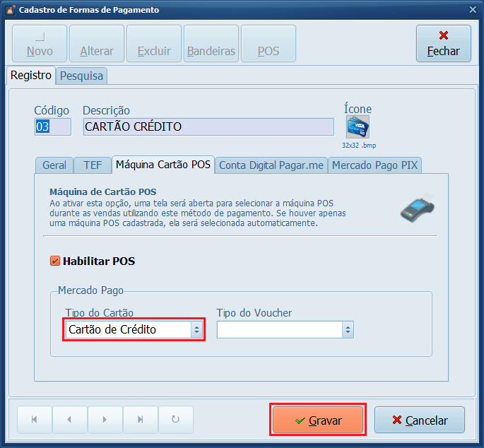Click the refresh record icon
484x448 pixels.
click(x=176, y=420)
